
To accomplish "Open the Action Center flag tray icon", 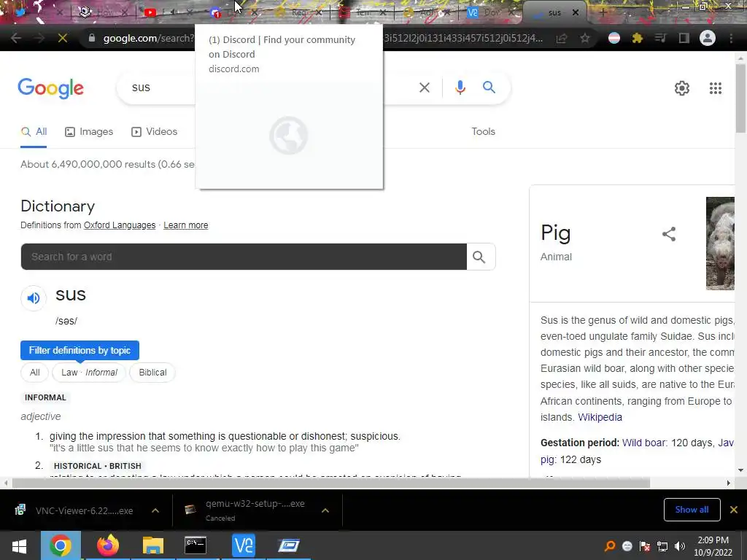I will [x=645, y=546].
